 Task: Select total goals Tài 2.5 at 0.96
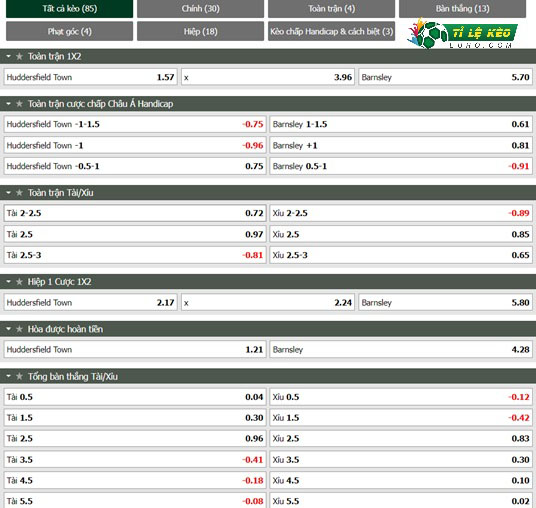point(135,439)
